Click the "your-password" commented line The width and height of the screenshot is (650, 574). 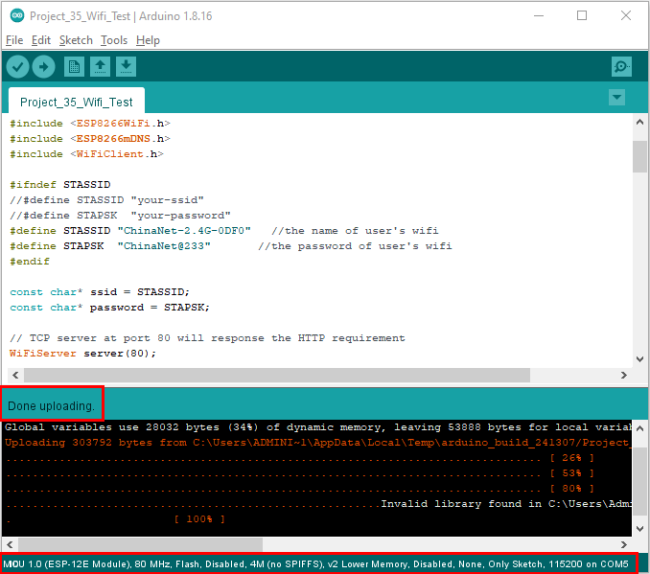(120, 216)
